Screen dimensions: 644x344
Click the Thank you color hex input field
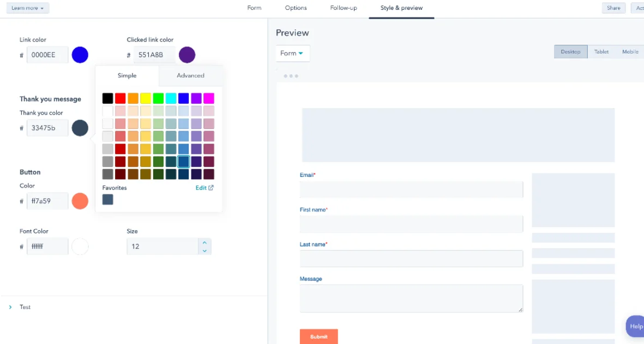47,127
